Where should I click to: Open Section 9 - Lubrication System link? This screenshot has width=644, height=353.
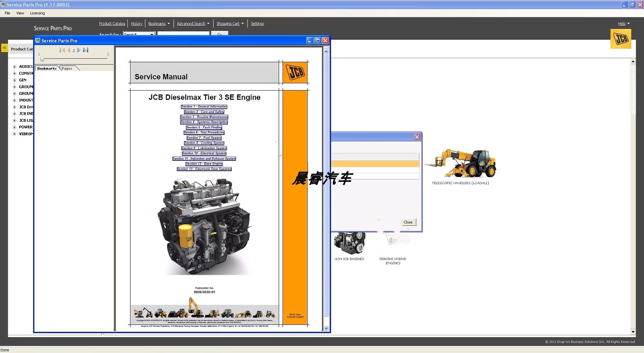204,148
